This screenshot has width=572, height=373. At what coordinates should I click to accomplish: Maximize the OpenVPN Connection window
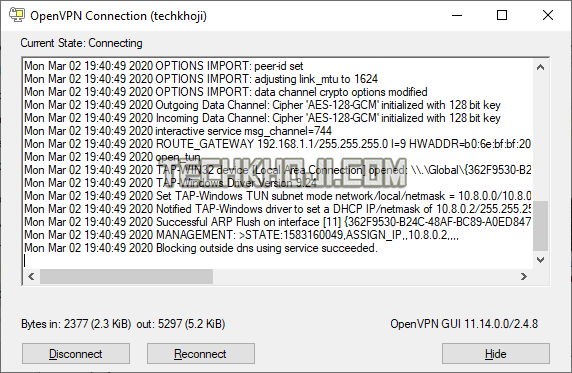[x=502, y=15]
